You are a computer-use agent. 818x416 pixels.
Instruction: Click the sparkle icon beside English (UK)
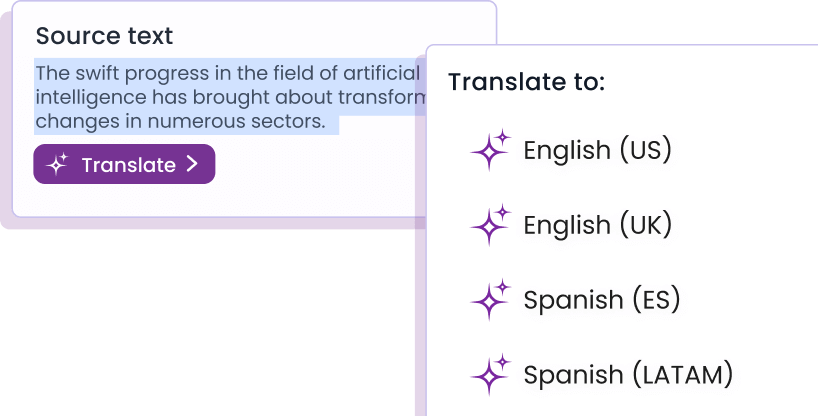tap(490, 226)
